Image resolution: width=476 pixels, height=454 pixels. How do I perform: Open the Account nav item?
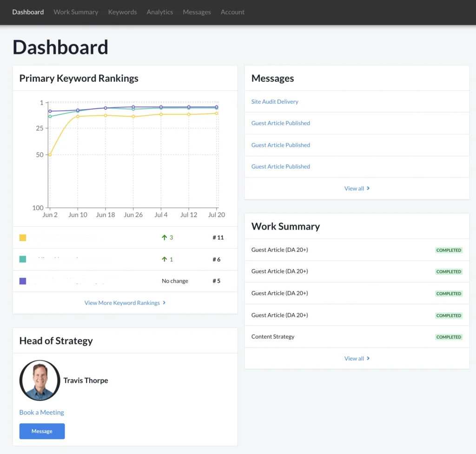point(232,12)
